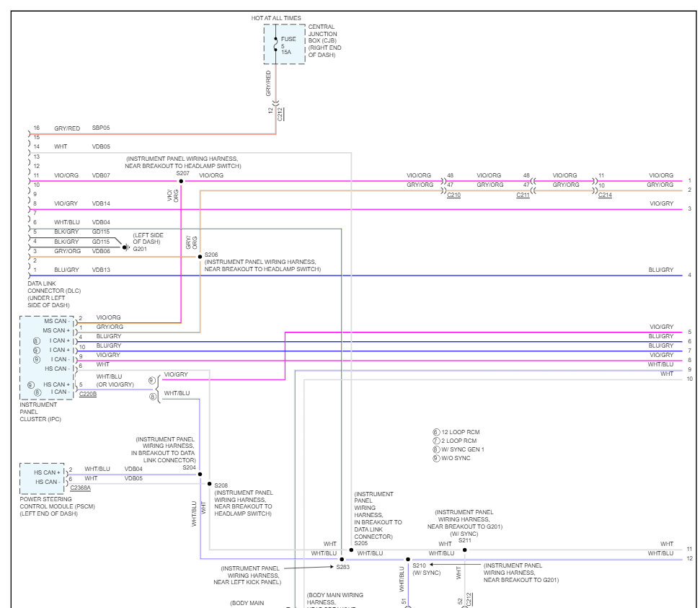Click 'HS CAN +' in the PSCM box
The height and width of the screenshot is (608, 700).
click(x=47, y=472)
